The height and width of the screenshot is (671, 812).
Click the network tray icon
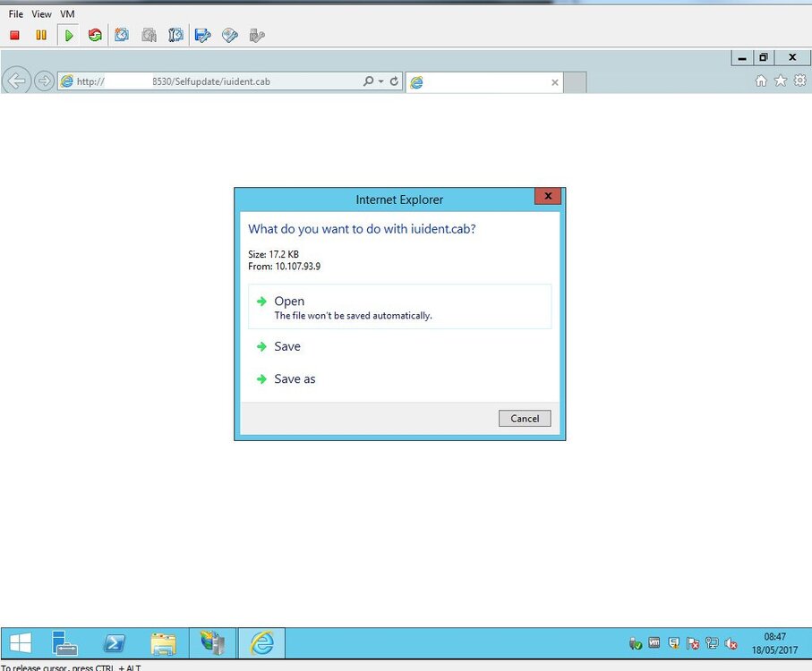712,643
